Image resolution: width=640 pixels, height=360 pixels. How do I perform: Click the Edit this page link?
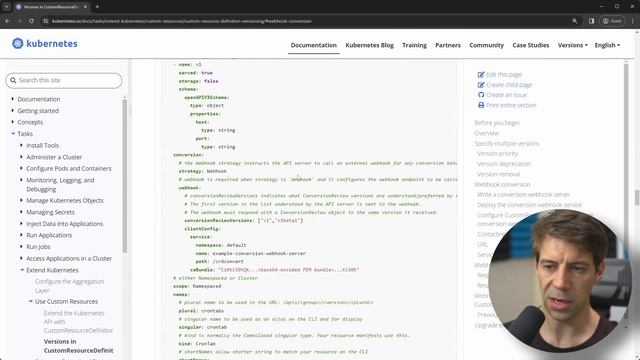pos(504,75)
